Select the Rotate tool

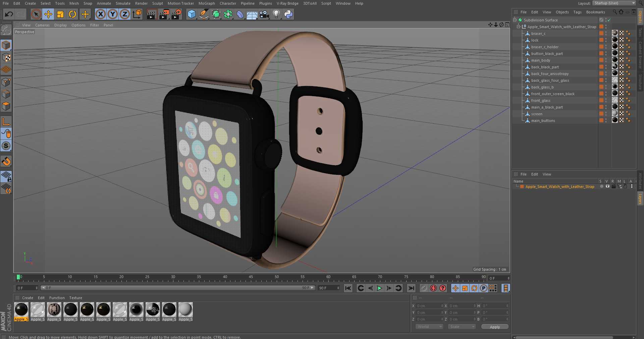tap(72, 14)
